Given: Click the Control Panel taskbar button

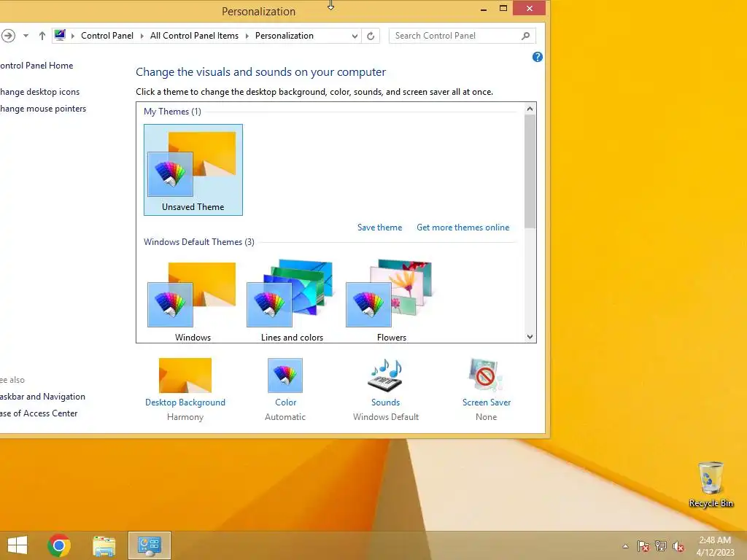Looking at the screenshot, I should 149,545.
